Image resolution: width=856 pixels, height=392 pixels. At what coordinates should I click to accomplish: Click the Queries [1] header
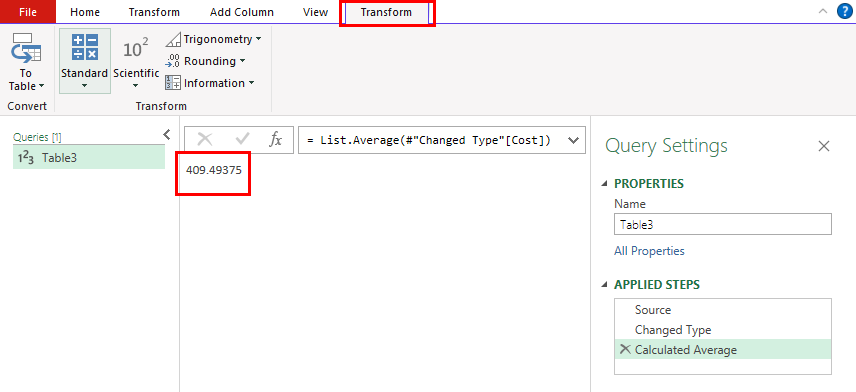click(37, 137)
